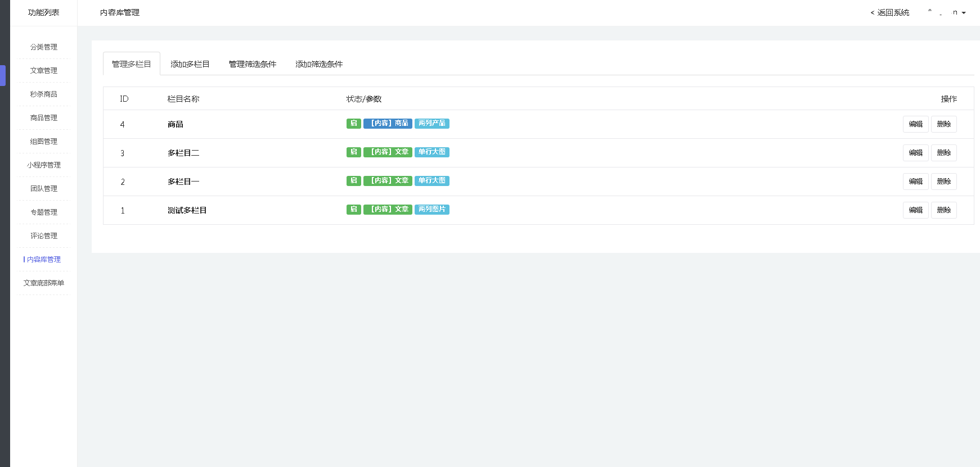Remove the 测试多栏目 row
The width and height of the screenshot is (980, 467).
tap(943, 210)
